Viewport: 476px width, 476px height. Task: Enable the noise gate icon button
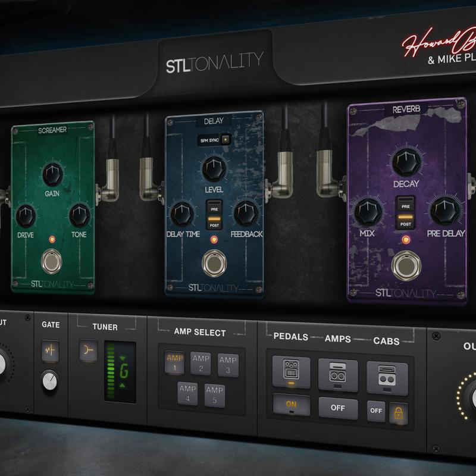pos(50,350)
